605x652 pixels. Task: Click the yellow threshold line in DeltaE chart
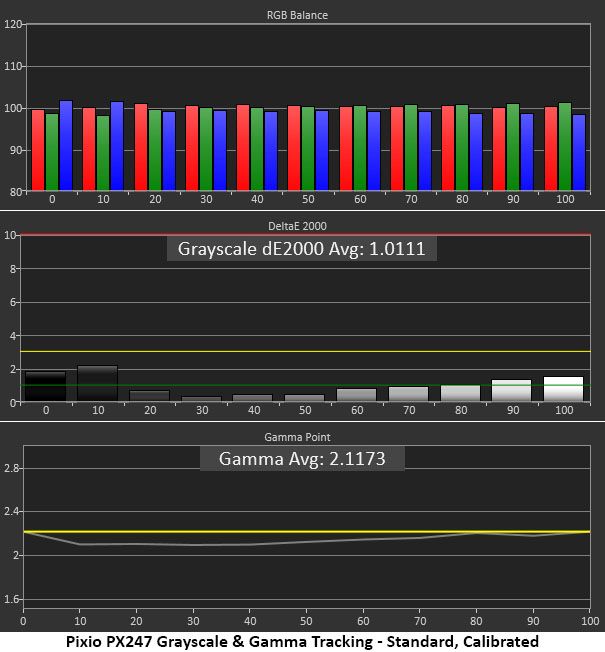[x=305, y=351]
